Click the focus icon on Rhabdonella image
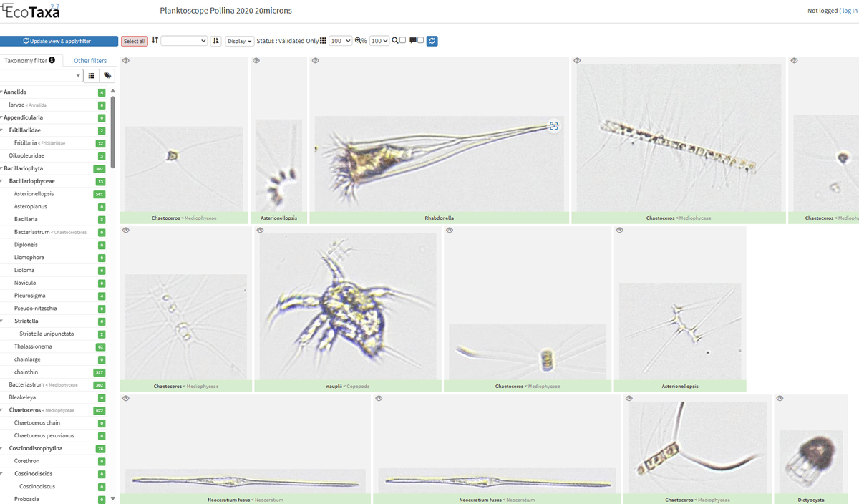859x504 pixels. 553,126
